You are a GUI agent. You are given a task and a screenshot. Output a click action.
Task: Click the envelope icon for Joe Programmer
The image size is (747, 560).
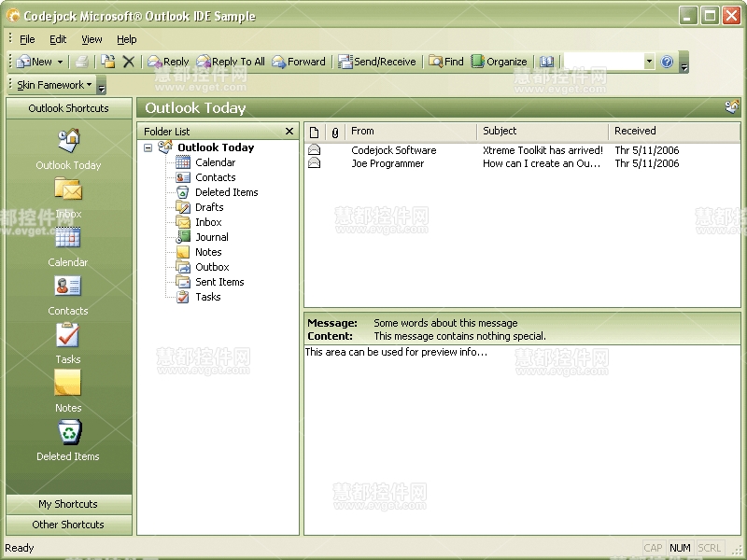click(314, 163)
